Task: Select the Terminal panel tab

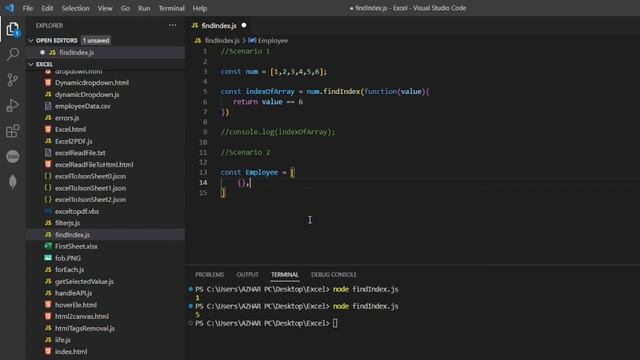Action: (x=285, y=275)
